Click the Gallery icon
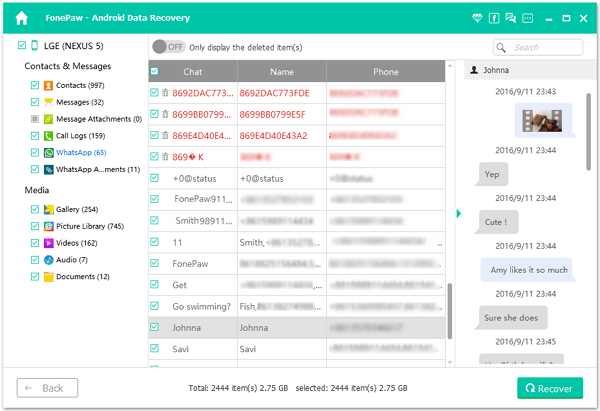Image resolution: width=600 pixels, height=411 pixels. pos(49,209)
